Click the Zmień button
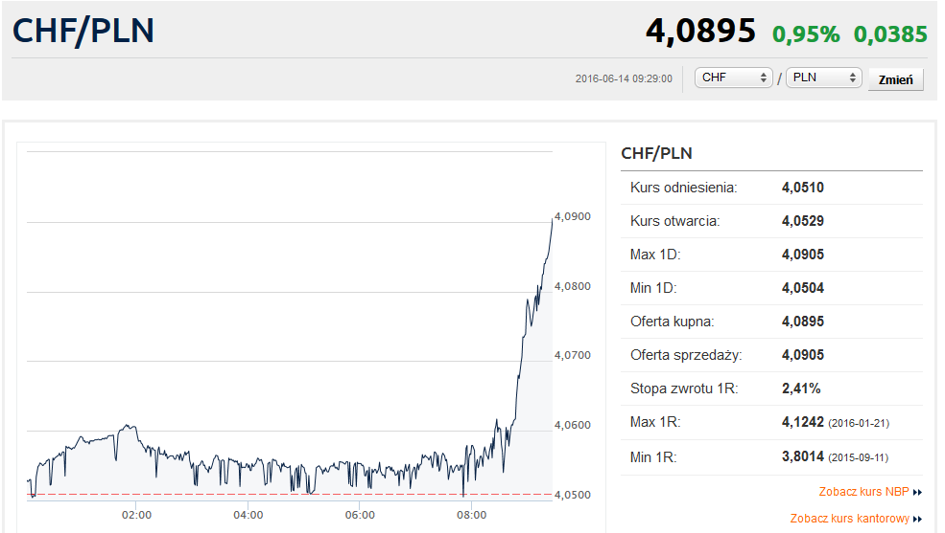 point(896,80)
